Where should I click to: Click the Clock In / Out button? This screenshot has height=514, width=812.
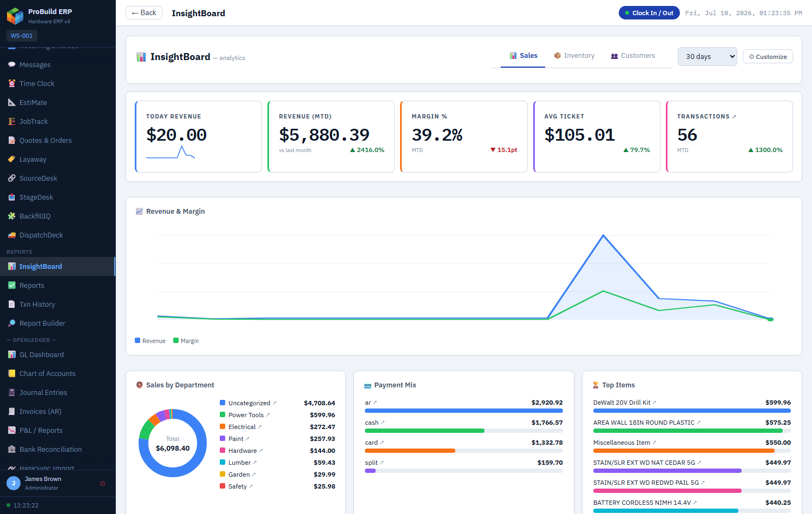pyautogui.click(x=649, y=12)
